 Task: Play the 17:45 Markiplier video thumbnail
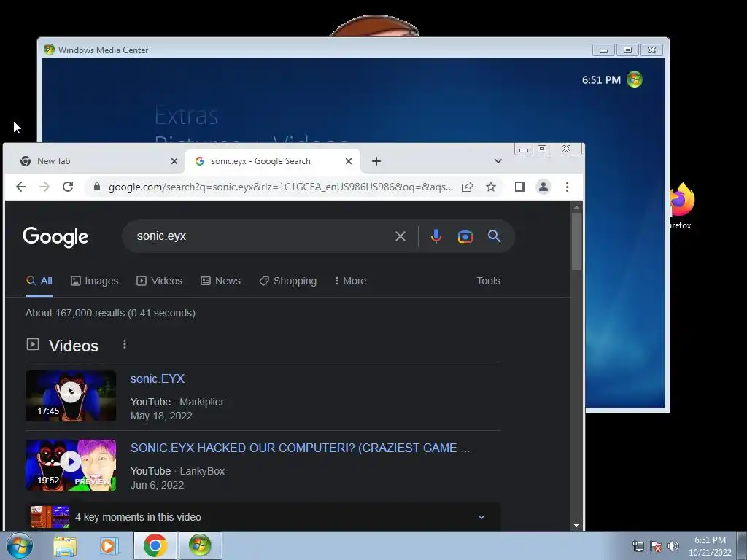click(x=71, y=396)
